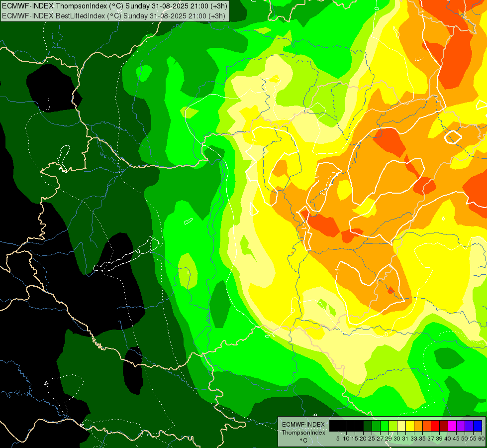Click the legend label '20'
The height and width of the screenshot is (448, 487).
[363, 439]
